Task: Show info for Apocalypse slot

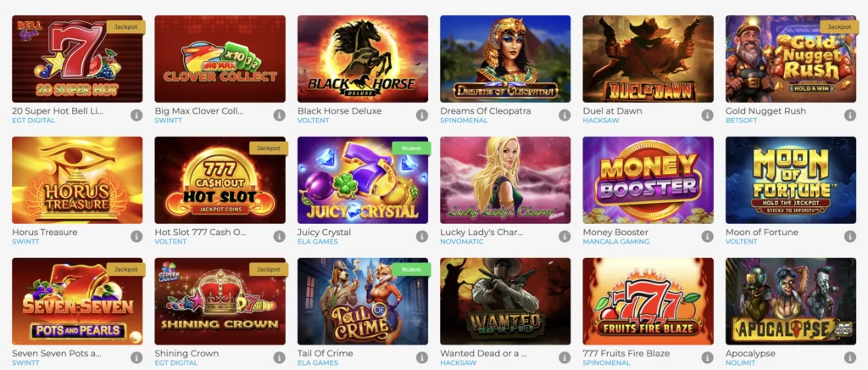Action: [x=850, y=358]
